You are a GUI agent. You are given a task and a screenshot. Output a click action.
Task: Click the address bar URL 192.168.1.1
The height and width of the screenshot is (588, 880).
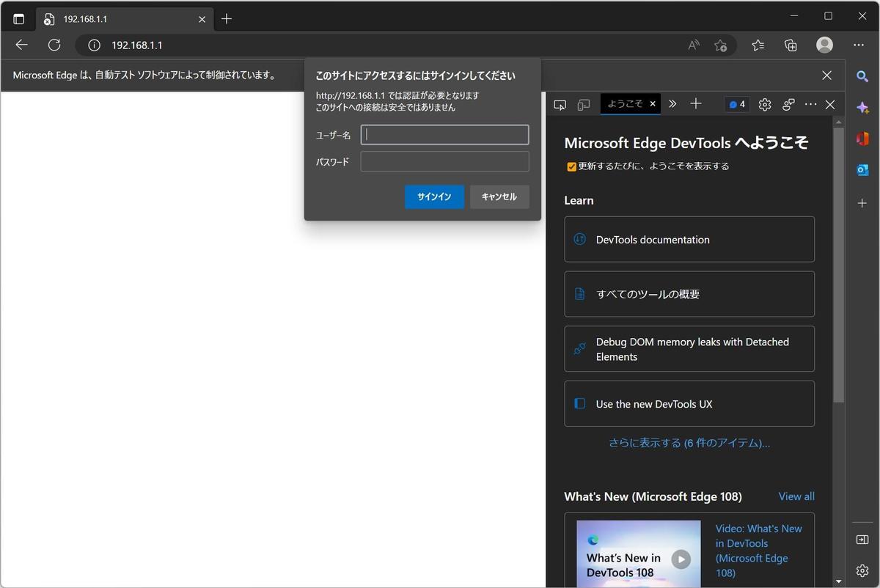click(137, 45)
